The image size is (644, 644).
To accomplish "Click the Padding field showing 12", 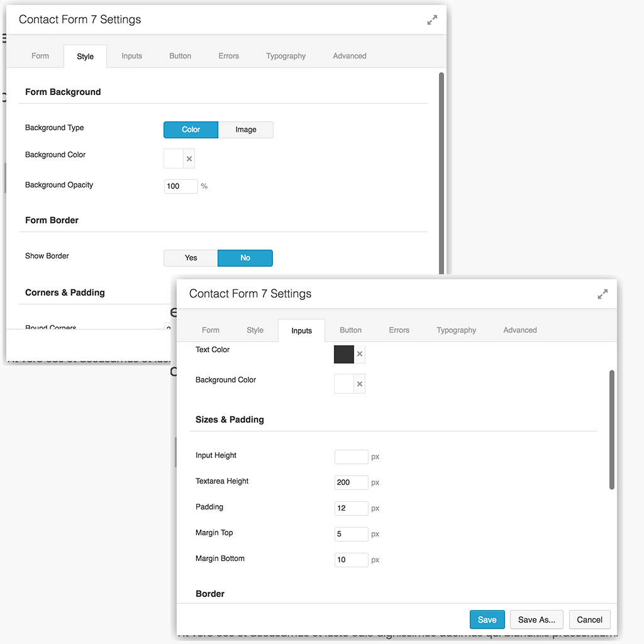I will pyautogui.click(x=351, y=508).
